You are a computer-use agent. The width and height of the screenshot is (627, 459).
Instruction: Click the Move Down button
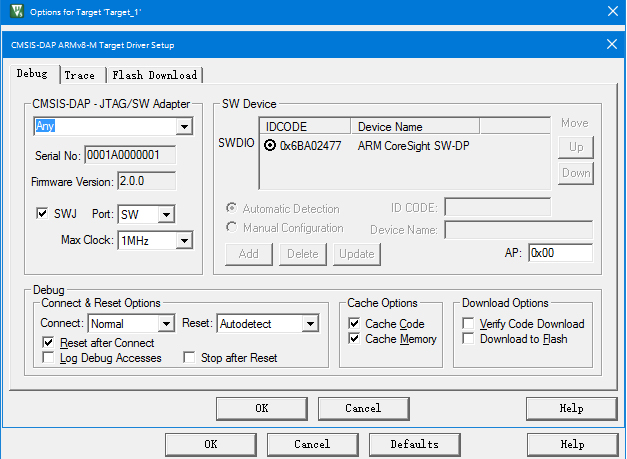tap(576, 173)
